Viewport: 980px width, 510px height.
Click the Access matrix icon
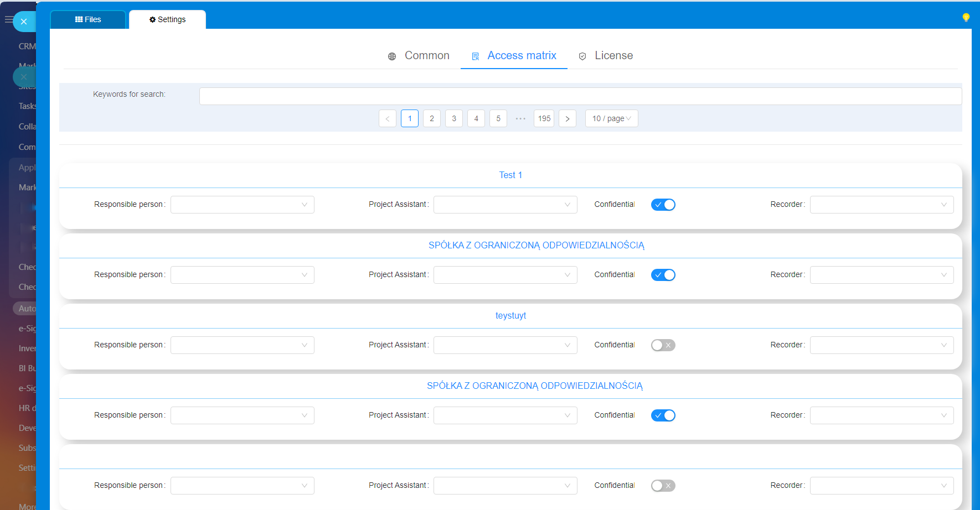pos(475,56)
